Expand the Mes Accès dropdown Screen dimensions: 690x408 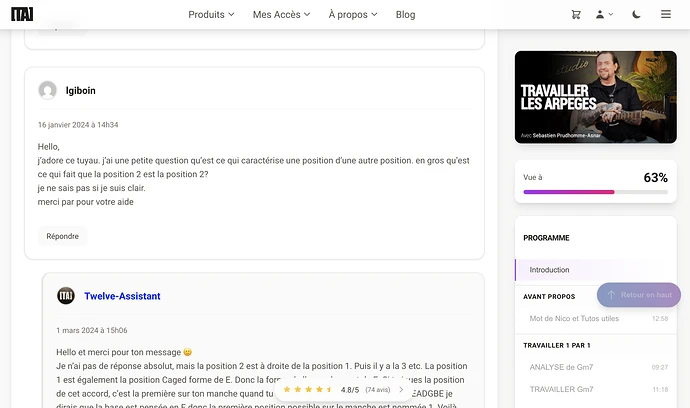(x=281, y=15)
